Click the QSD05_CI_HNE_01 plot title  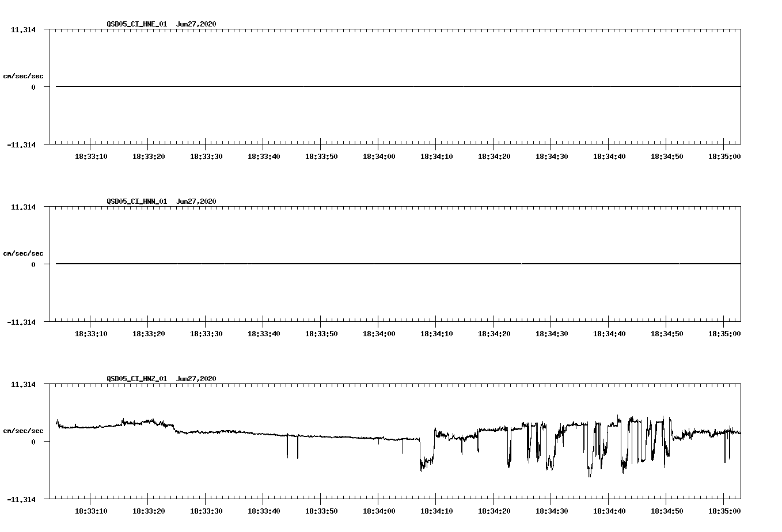click(161, 24)
